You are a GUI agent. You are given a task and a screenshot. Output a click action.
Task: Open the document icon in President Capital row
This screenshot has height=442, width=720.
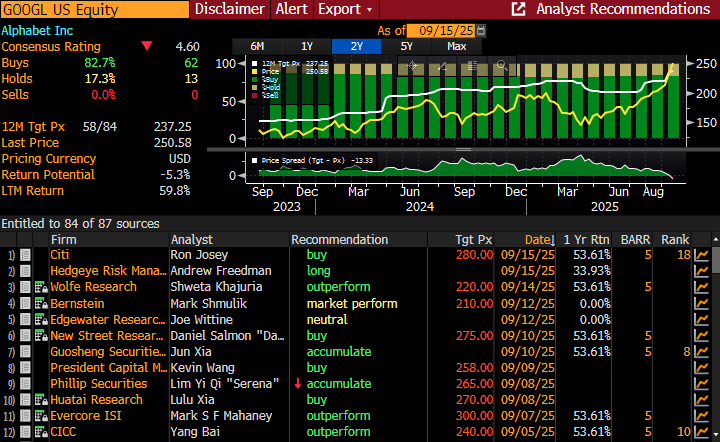pyautogui.click(x=25, y=368)
